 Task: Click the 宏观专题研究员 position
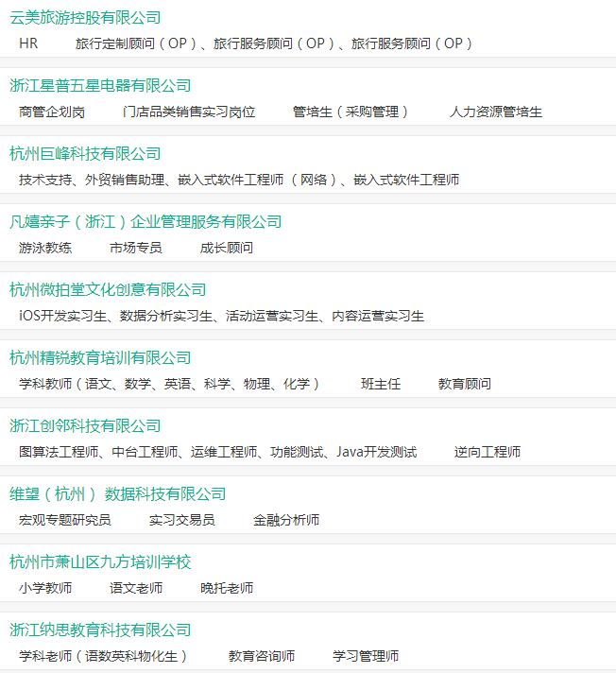65,520
